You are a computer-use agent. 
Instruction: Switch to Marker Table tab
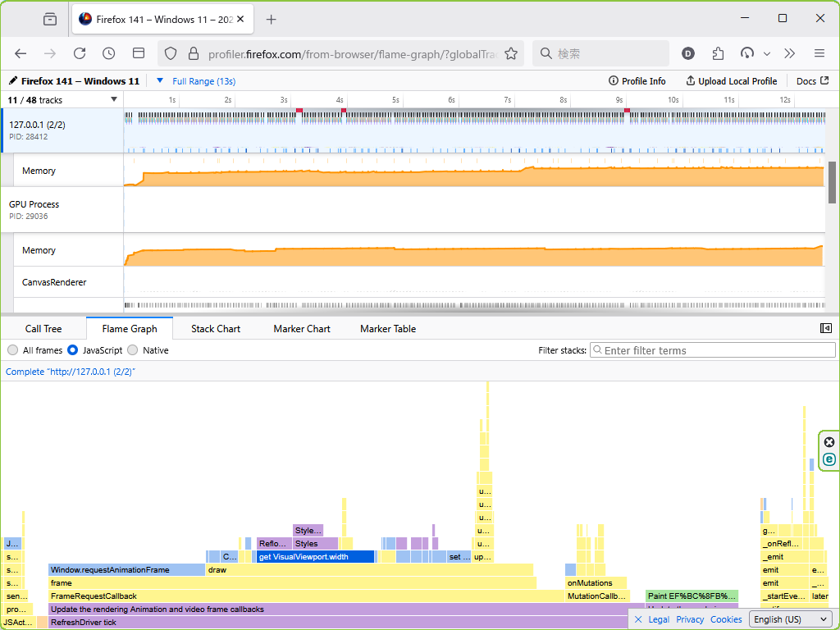pos(388,329)
